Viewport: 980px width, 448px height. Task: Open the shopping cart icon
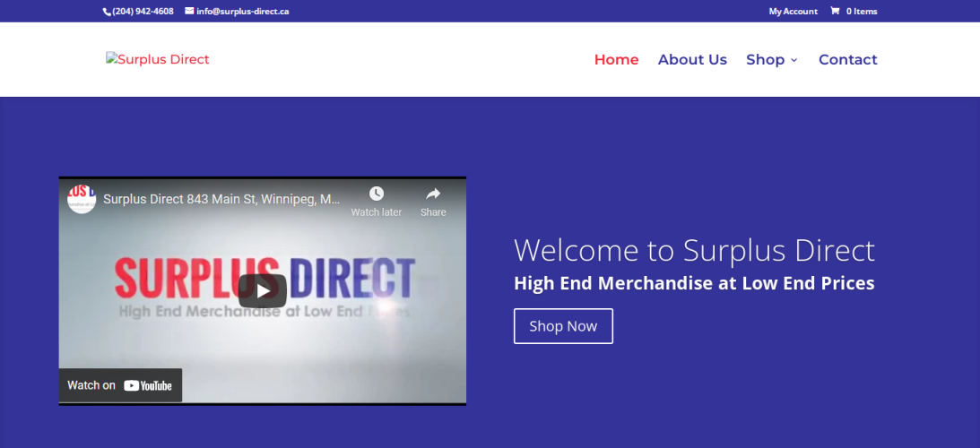point(835,11)
